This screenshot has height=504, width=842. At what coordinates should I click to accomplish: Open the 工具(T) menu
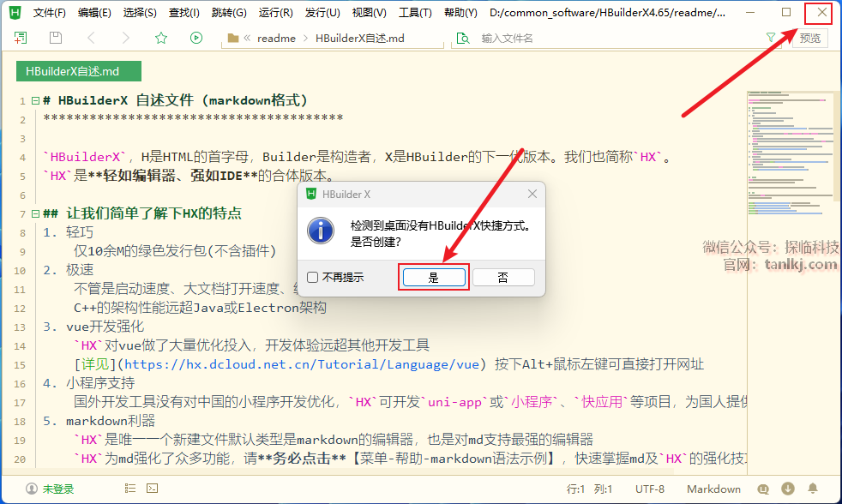(x=415, y=12)
